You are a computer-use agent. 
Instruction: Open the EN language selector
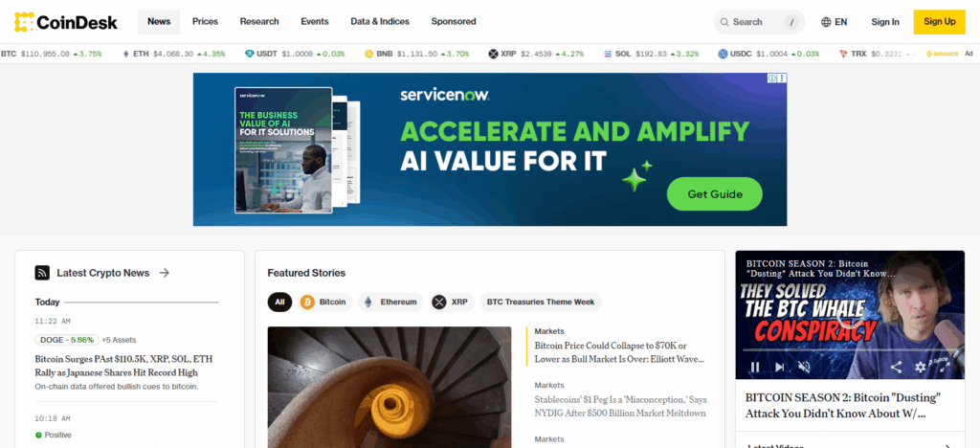(835, 22)
